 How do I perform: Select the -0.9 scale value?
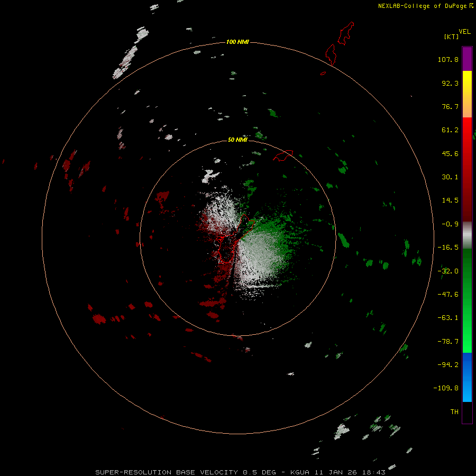(x=450, y=224)
